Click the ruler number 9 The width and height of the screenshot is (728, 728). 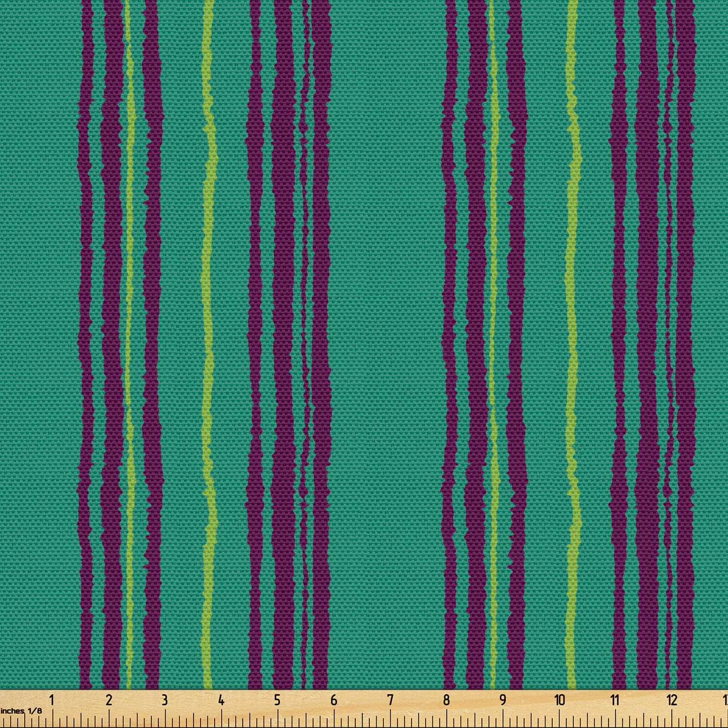[x=502, y=700]
